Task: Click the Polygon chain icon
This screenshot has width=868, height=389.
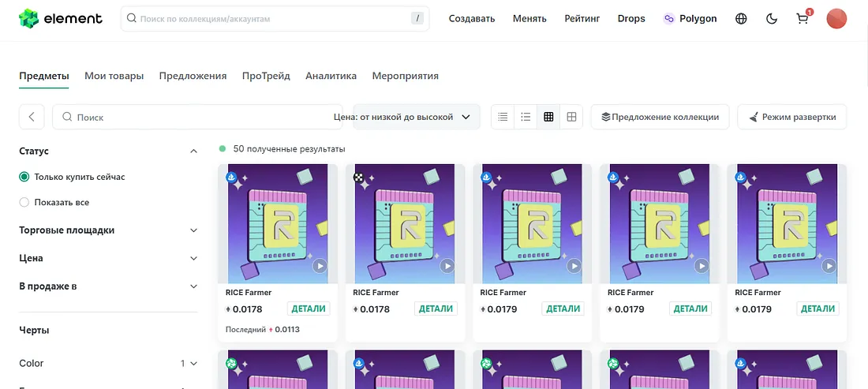Action: click(x=669, y=19)
